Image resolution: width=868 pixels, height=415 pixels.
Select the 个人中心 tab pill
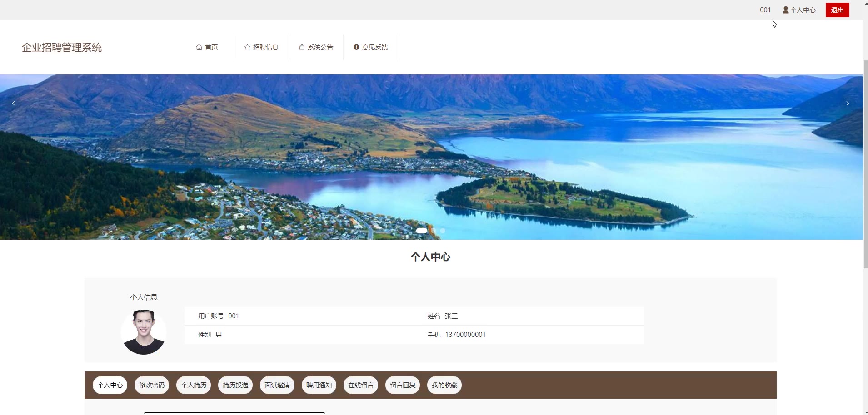110,385
